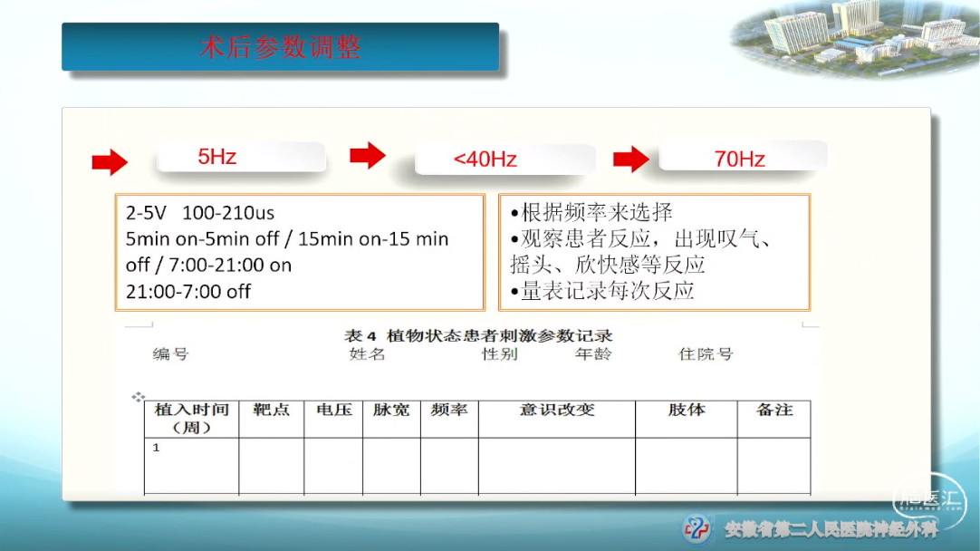Click the 电压 column header

tap(333, 410)
